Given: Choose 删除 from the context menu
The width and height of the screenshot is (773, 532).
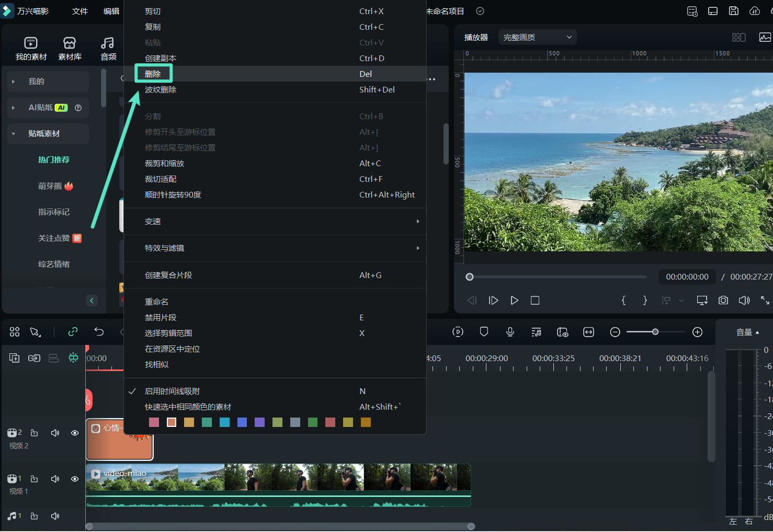Looking at the screenshot, I should pos(153,74).
